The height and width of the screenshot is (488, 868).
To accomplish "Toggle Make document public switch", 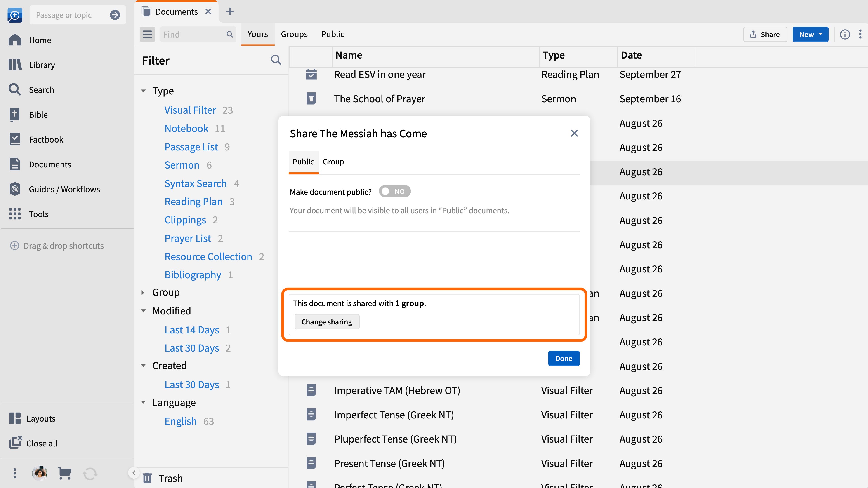I will pyautogui.click(x=395, y=191).
